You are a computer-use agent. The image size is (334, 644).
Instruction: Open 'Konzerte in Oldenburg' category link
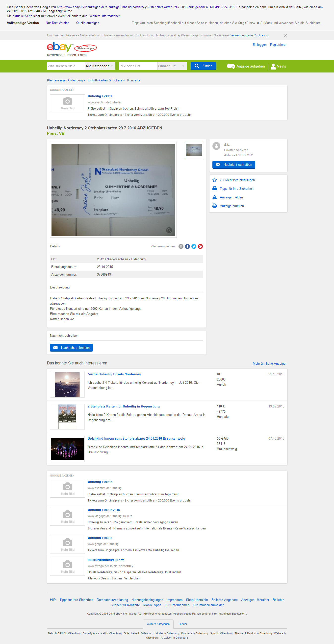194,634
